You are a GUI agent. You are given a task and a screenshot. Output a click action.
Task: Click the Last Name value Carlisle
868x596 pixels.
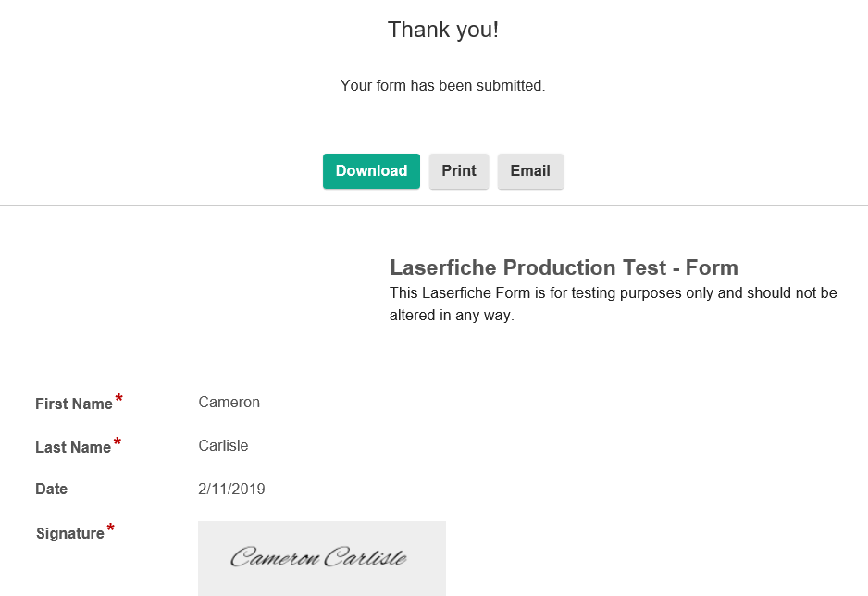click(x=223, y=445)
